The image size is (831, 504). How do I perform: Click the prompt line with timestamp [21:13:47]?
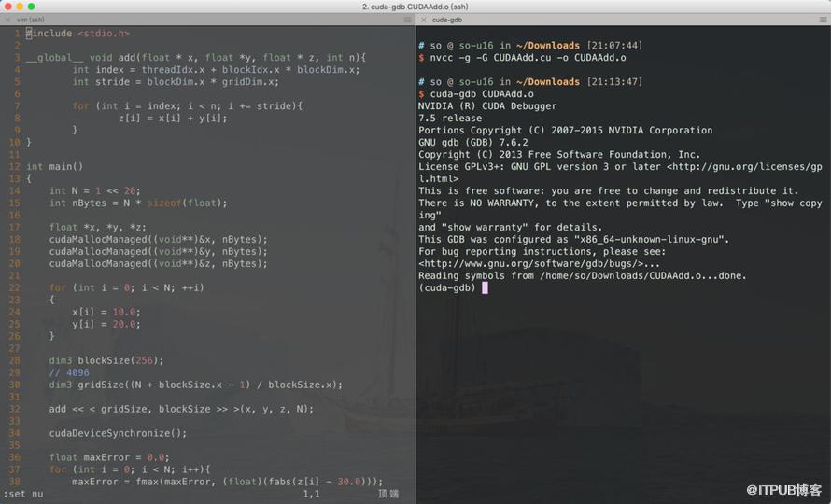click(530, 81)
